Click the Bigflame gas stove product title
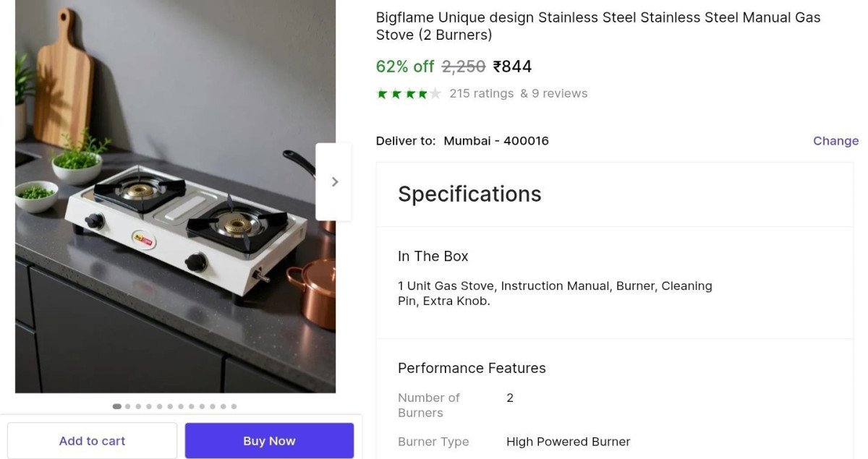868x459 pixels. tap(597, 26)
